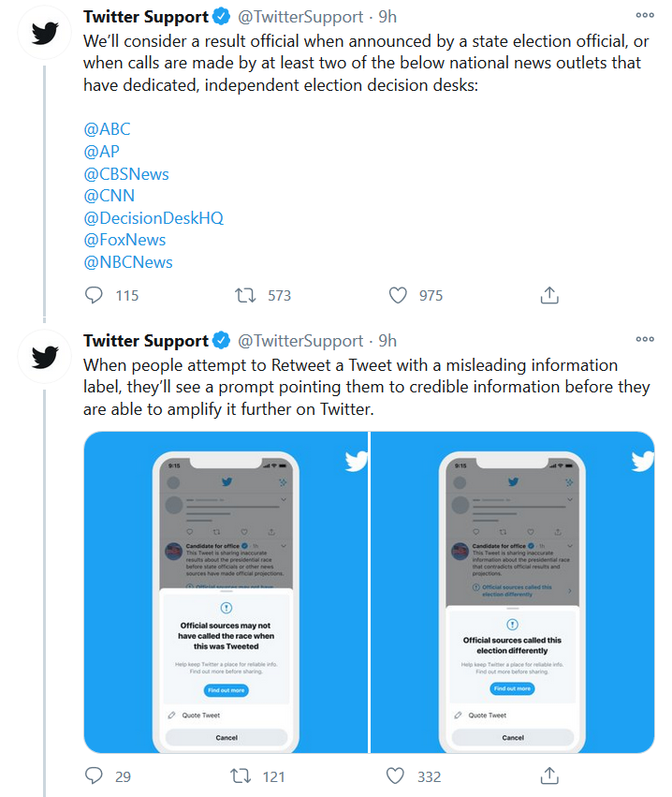Reply to the first Twitter Support tweet
The image size is (672, 797).
click(x=94, y=295)
